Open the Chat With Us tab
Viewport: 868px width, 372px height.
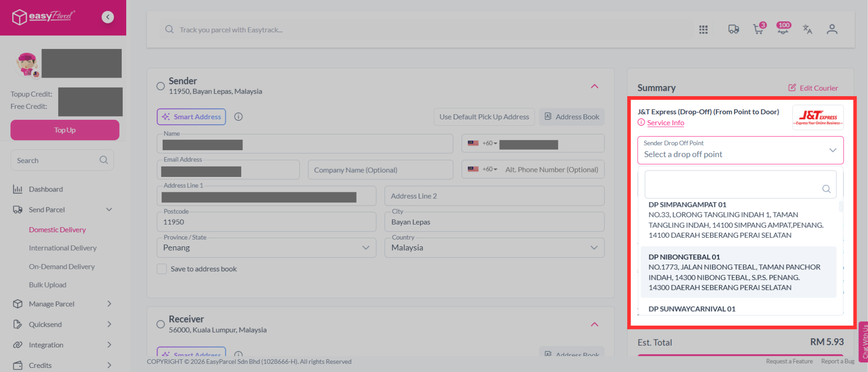(x=863, y=342)
